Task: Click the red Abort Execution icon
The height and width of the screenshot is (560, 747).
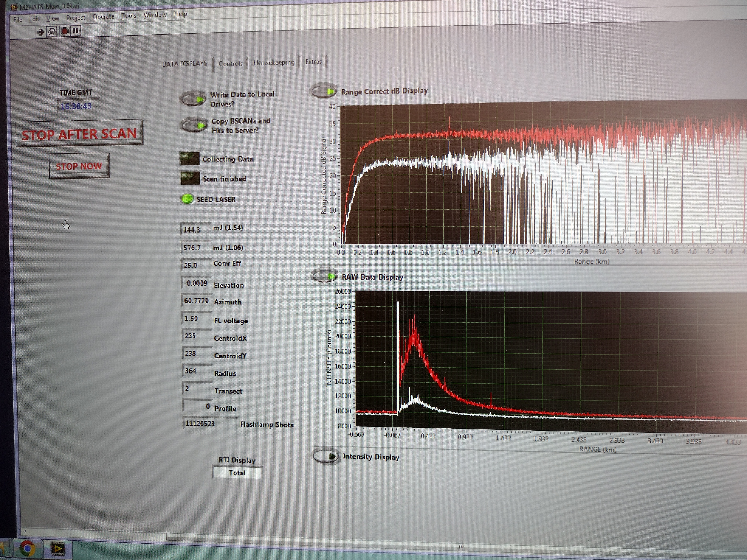Action: click(x=64, y=32)
